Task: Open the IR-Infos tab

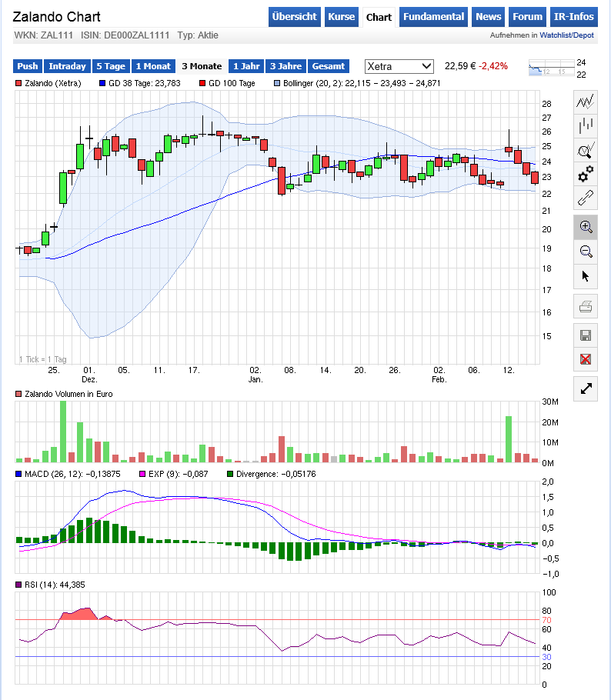Action: click(573, 17)
